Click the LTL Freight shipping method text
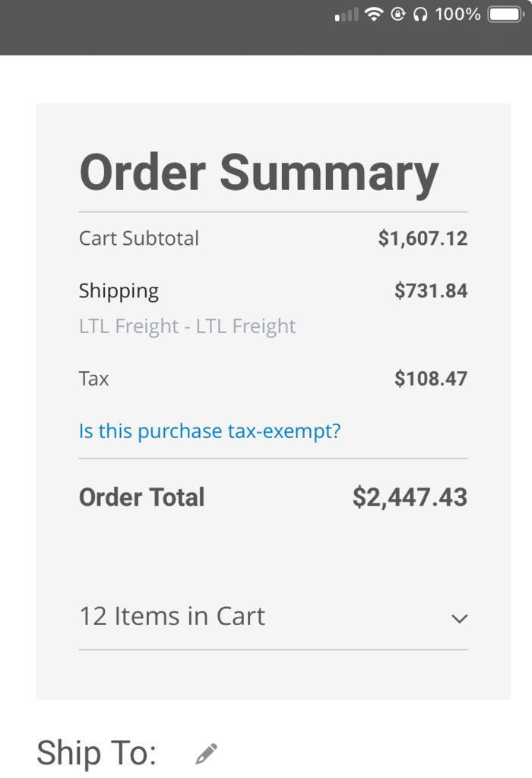 coord(188,326)
